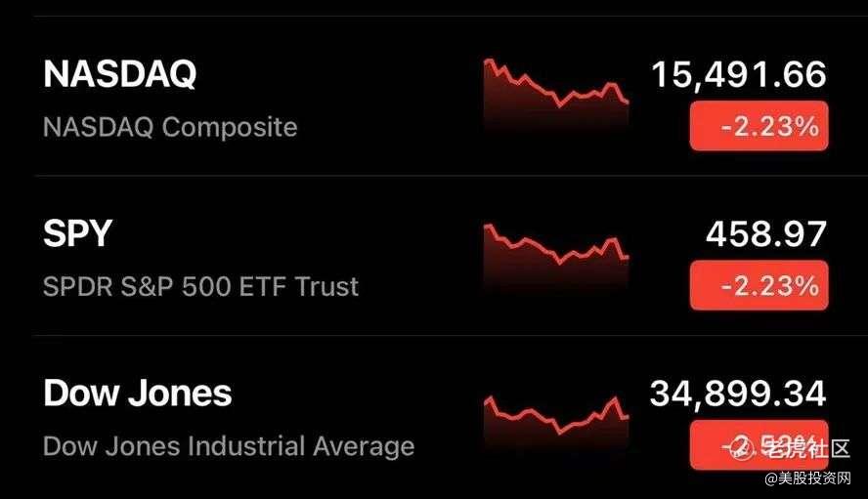Click the SPDR S&P 500 ETF Trust subtitle
The height and width of the screenshot is (499, 868).
(x=200, y=286)
